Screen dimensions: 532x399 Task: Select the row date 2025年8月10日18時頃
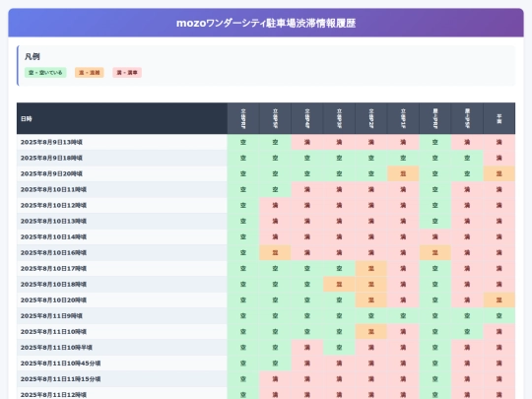53,285
